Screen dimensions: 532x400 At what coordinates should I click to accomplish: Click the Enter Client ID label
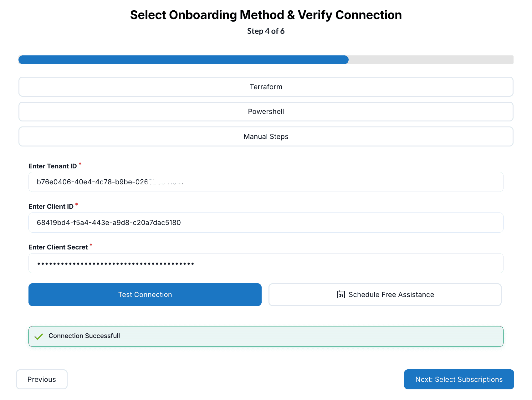click(51, 207)
